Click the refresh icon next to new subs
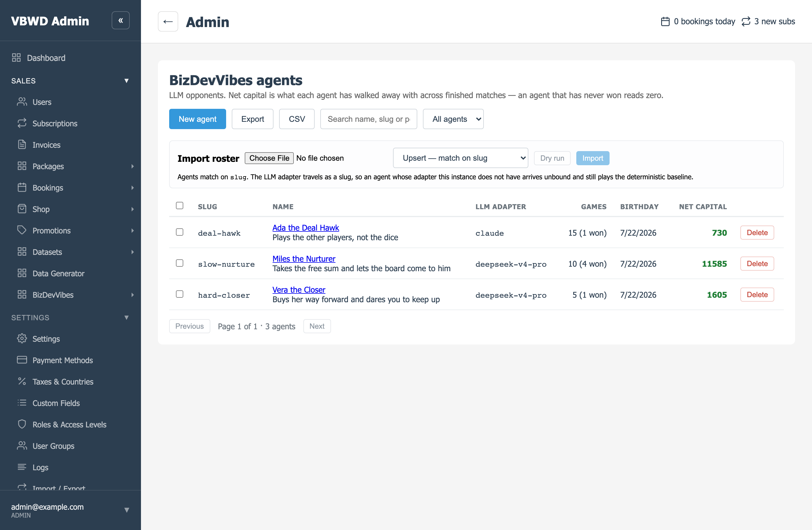Screen dimensions: 812x530 746,21
